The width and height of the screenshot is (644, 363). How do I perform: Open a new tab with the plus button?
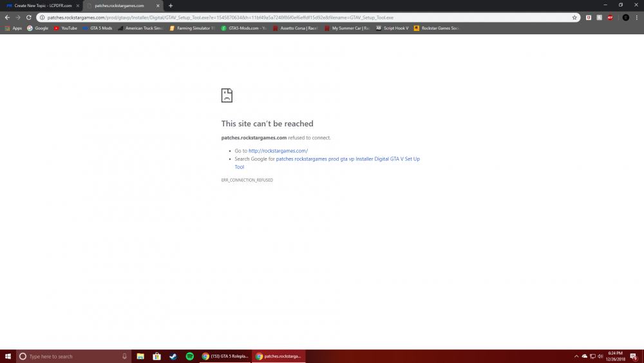click(171, 6)
